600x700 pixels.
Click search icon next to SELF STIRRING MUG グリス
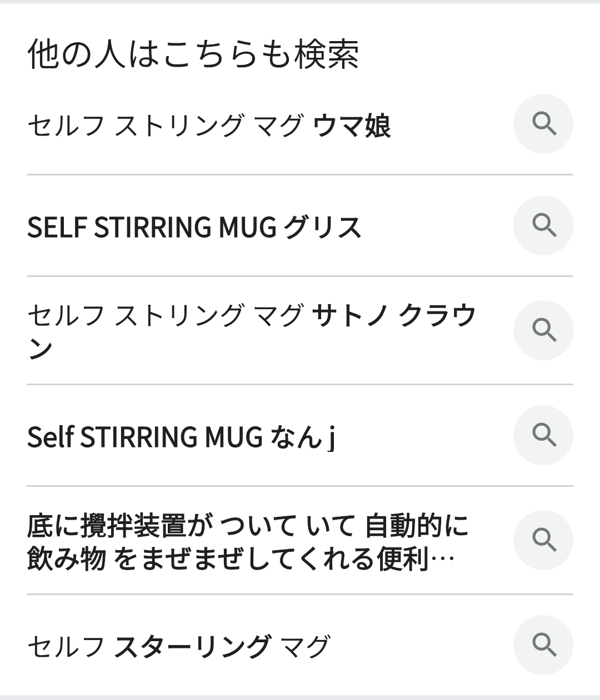543,225
